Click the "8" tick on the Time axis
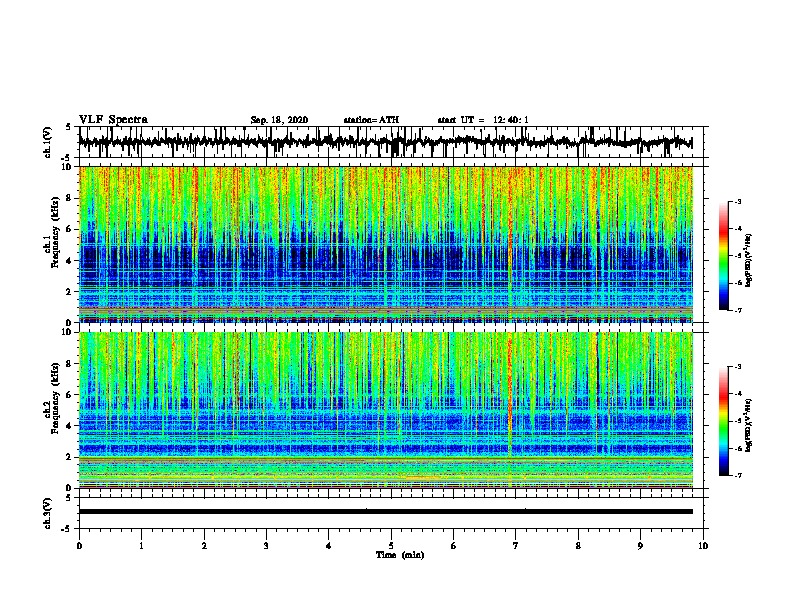The image size is (792, 612). point(578,546)
